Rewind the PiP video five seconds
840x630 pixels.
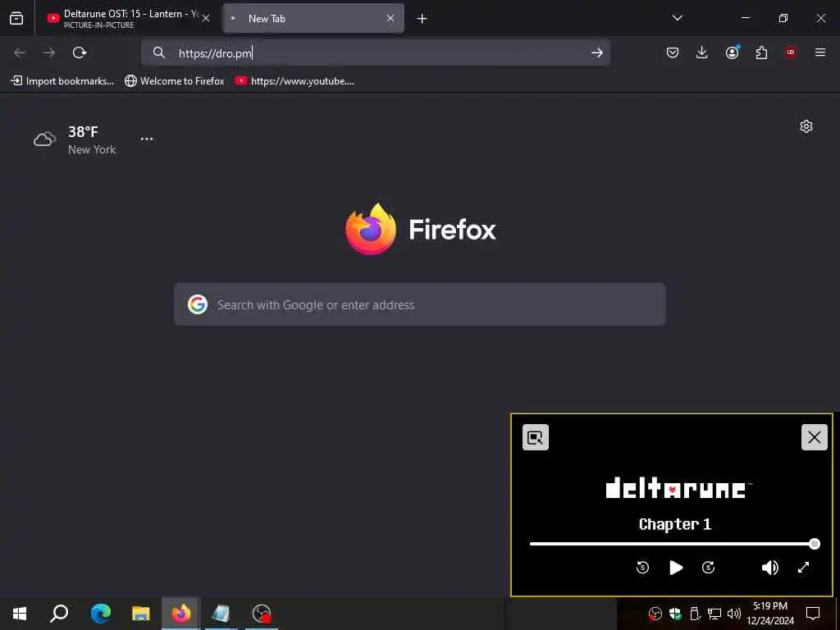pyautogui.click(x=642, y=568)
